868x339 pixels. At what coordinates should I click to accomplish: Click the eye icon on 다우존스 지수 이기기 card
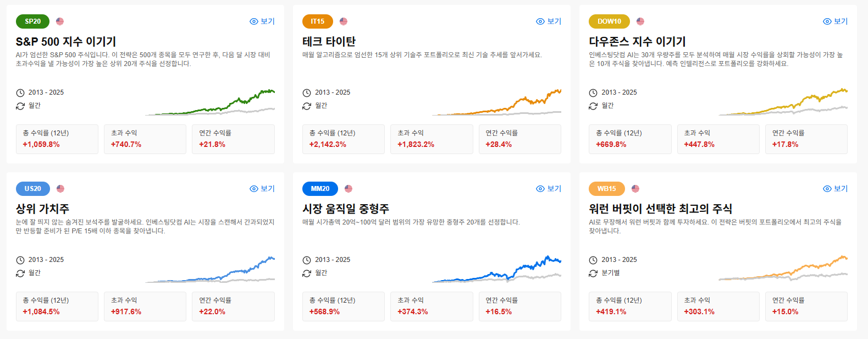(x=827, y=21)
